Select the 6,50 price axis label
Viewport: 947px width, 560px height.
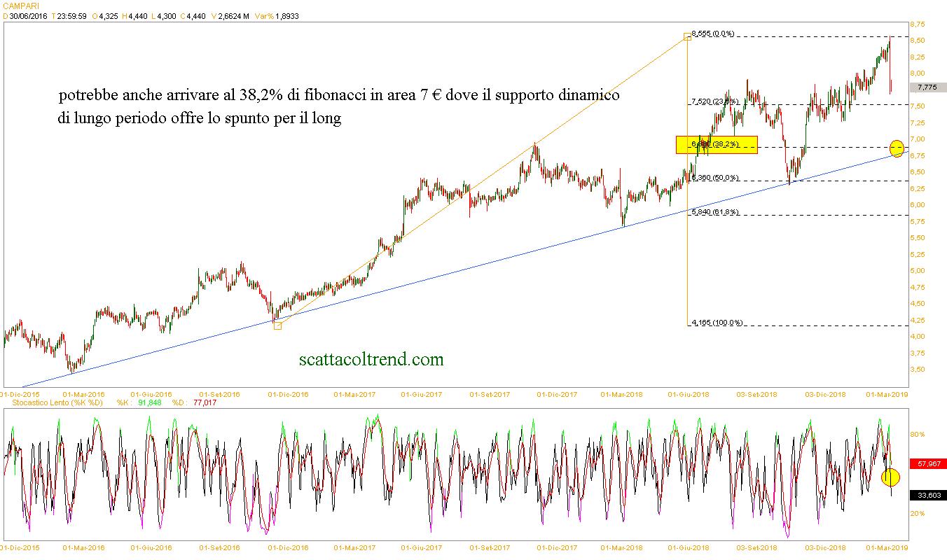pyautogui.click(x=918, y=172)
